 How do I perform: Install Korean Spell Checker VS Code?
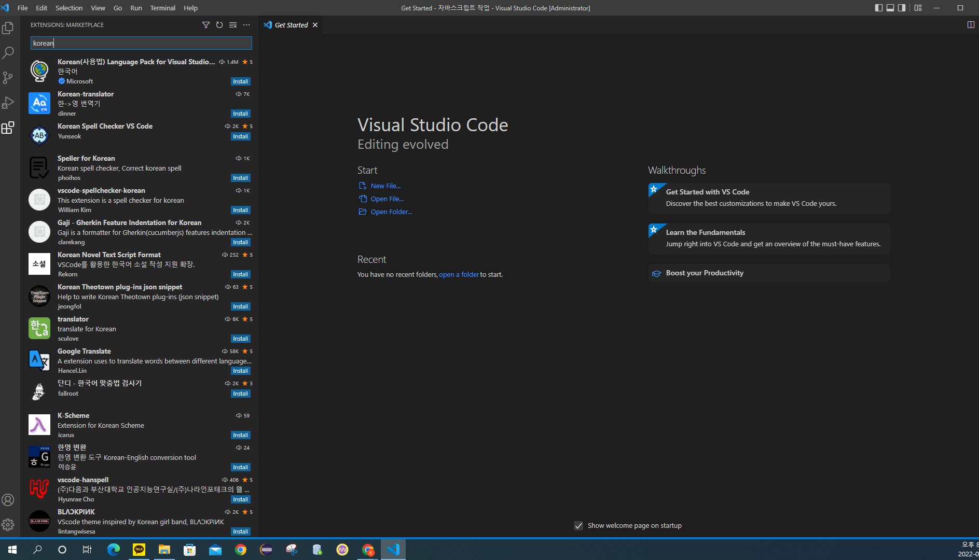pyautogui.click(x=240, y=136)
